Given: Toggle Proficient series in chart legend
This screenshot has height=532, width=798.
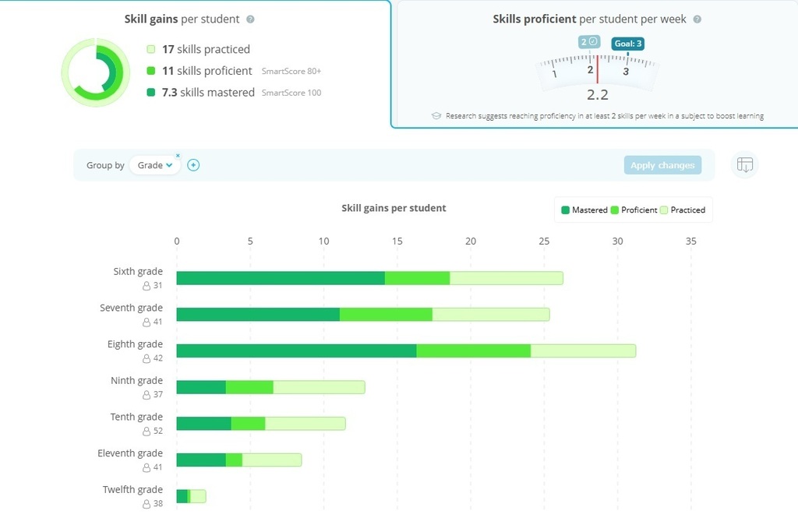Looking at the screenshot, I should click(634, 210).
